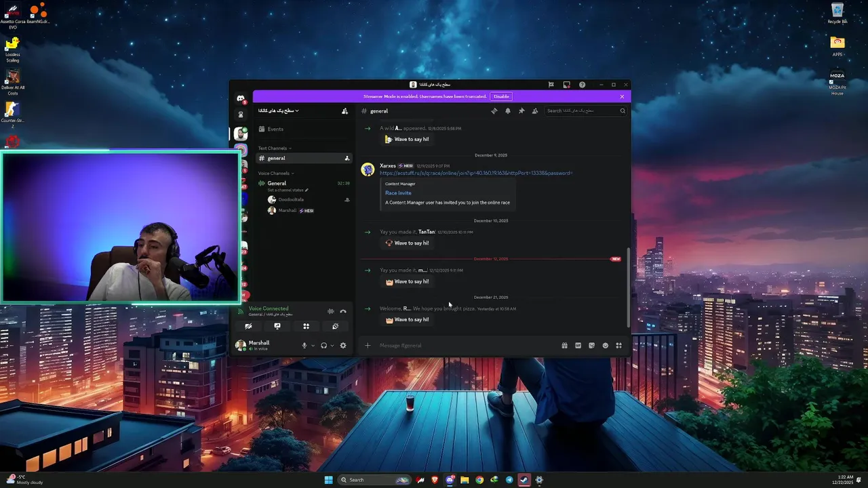The width and height of the screenshot is (868, 488).
Task: Click the chat scrollbar
Action: point(628,287)
